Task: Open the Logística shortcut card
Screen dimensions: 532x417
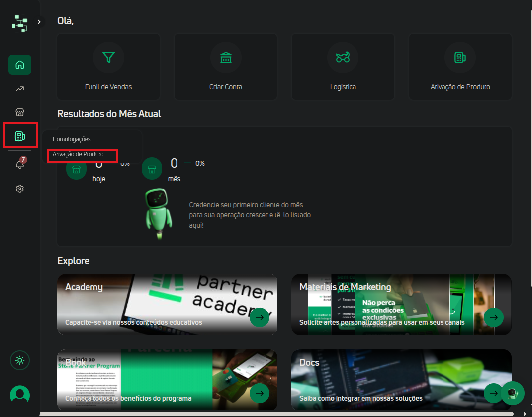Action: point(343,67)
